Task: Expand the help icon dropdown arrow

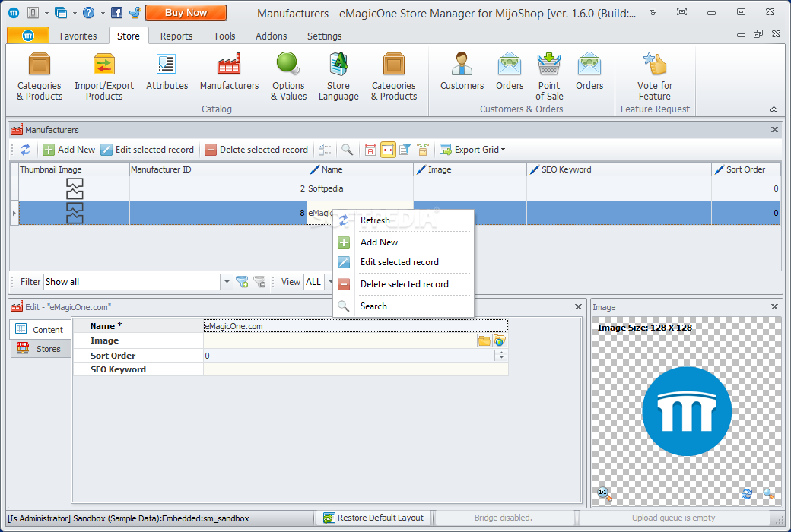Action: click(x=103, y=13)
